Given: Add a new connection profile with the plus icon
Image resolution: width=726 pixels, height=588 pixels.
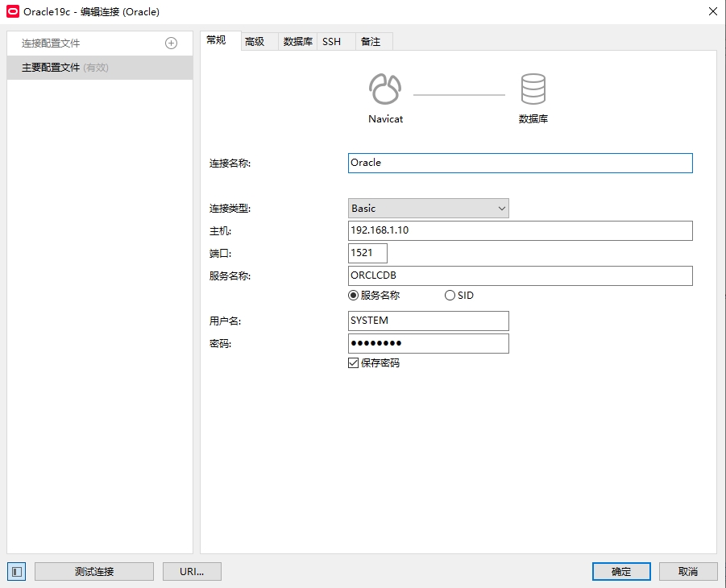Looking at the screenshot, I should pyautogui.click(x=172, y=43).
